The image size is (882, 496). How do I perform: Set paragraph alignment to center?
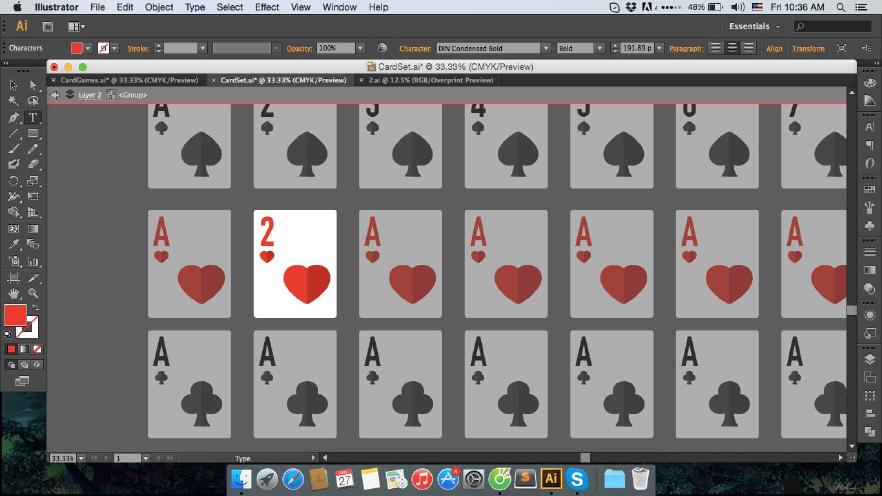[x=733, y=48]
